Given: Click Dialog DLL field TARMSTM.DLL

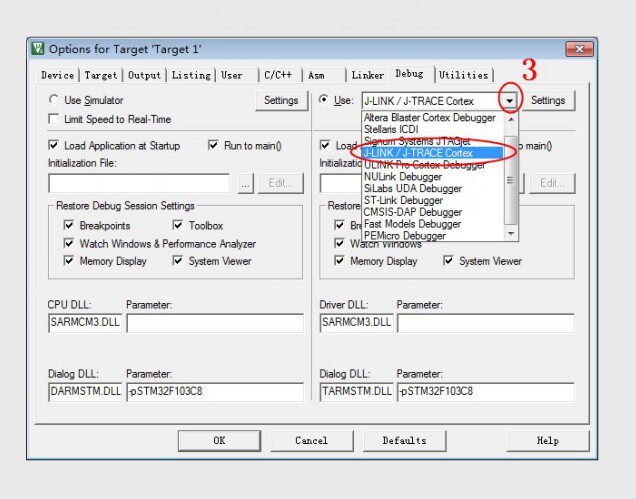Looking at the screenshot, I should [x=356, y=391].
